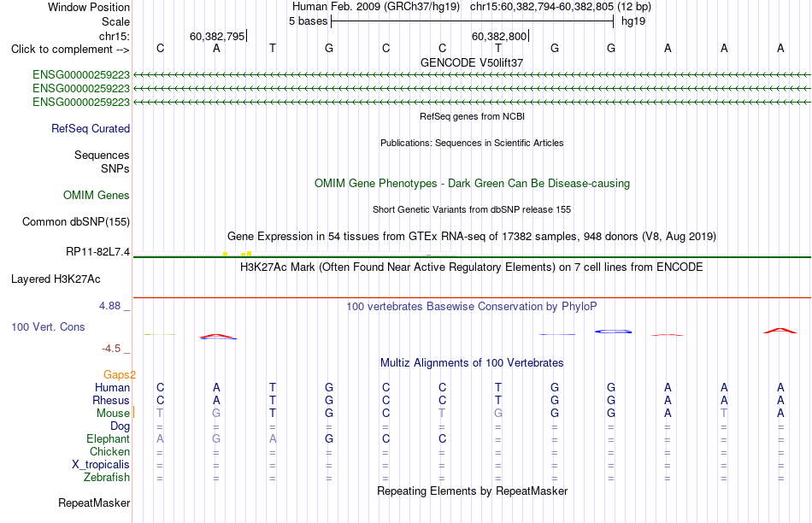
Task: Open the RefSeq Curated track label
Action: 91,128
